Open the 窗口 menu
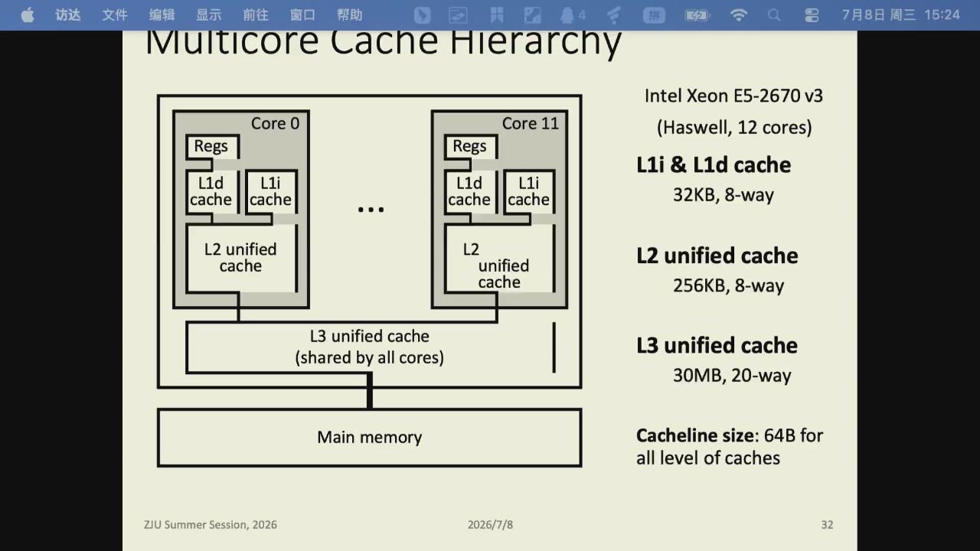Viewport: 980px width, 551px height. 302,15
